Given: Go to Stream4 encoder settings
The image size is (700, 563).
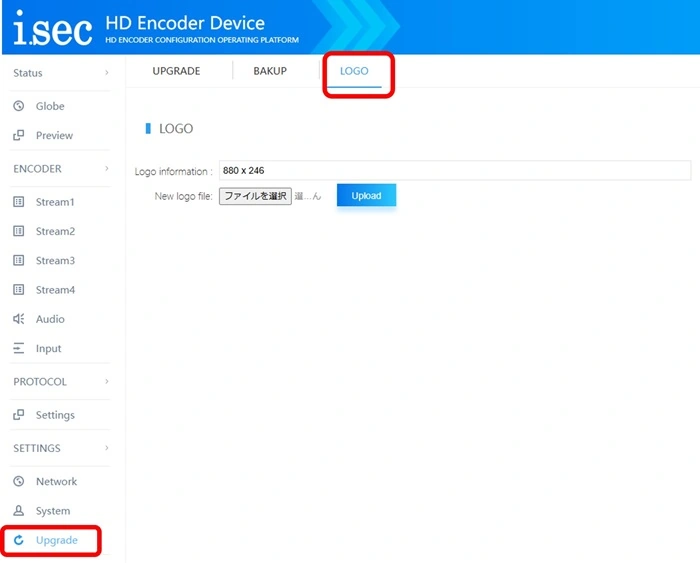Looking at the screenshot, I should (x=55, y=290).
